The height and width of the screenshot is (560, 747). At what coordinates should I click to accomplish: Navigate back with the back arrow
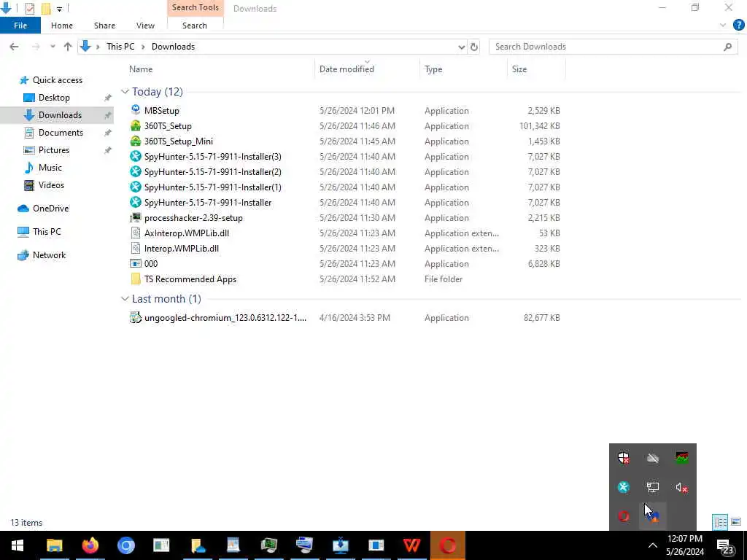point(15,47)
